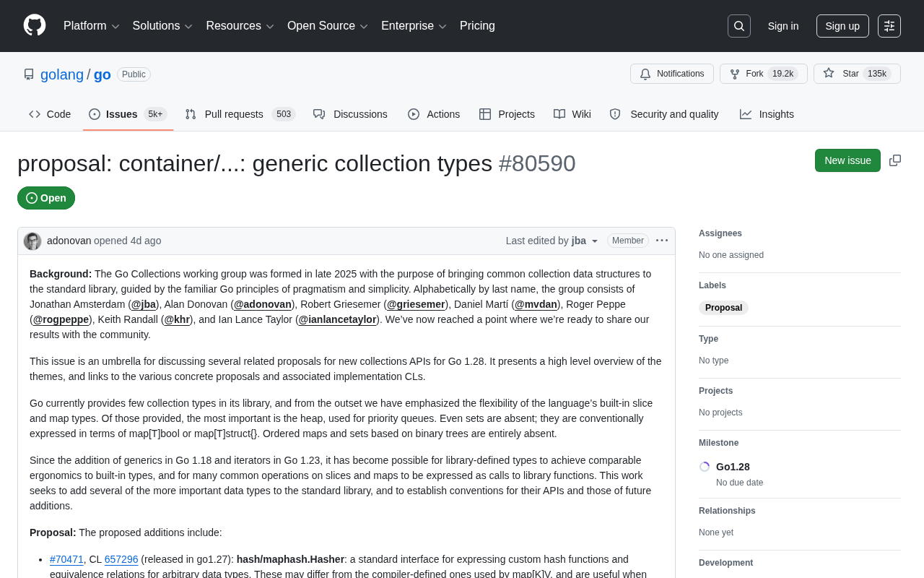Click adonovan's avatar image
This screenshot has height=578, width=924.
point(32,241)
